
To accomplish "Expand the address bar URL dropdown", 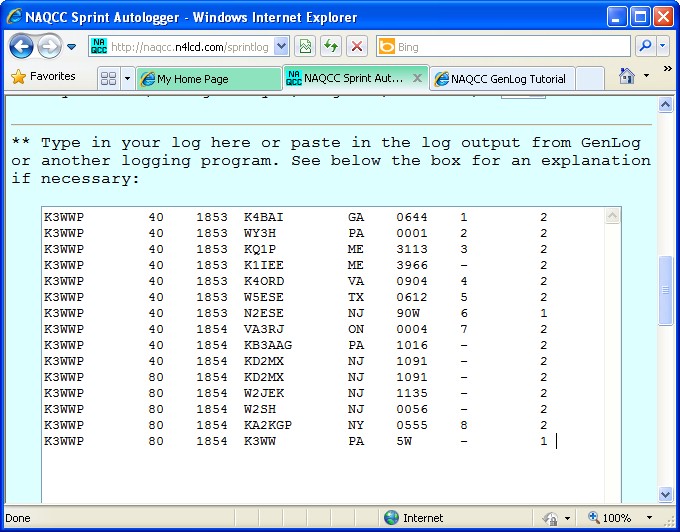I will click(281, 47).
